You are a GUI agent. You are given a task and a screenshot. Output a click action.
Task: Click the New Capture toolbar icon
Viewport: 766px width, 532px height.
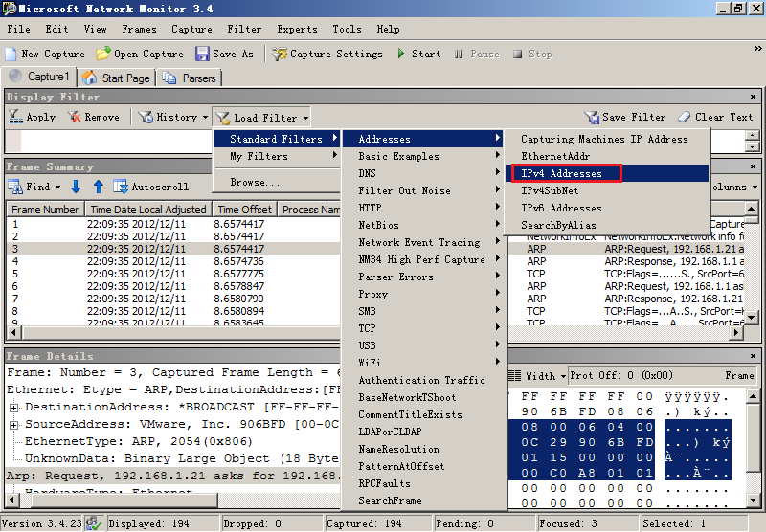click(x=11, y=54)
